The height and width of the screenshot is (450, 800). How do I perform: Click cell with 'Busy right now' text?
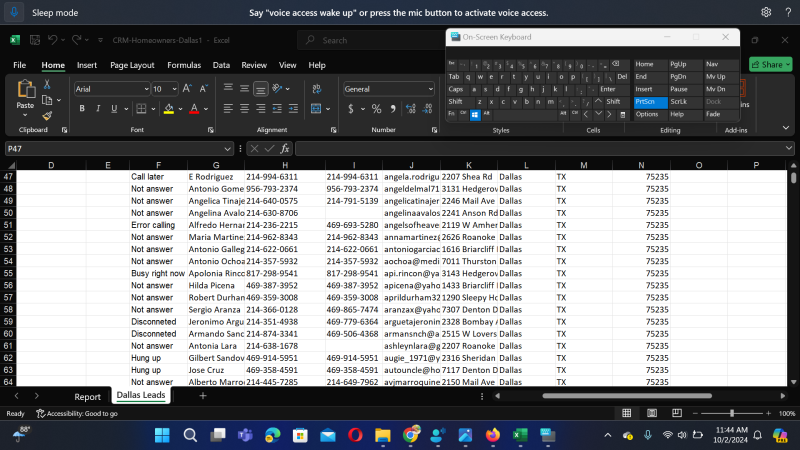(158, 273)
